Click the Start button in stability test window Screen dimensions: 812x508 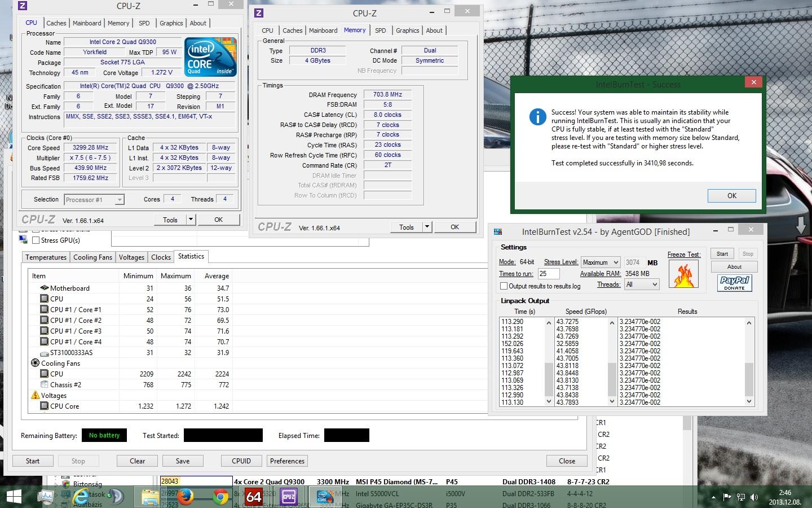pyautogui.click(x=33, y=461)
